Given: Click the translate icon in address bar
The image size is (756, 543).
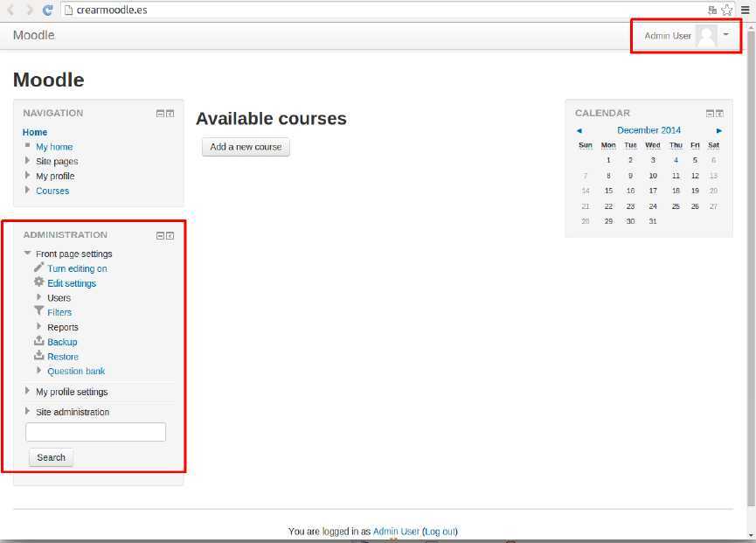Looking at the screenshot, I should coord(712,10).
